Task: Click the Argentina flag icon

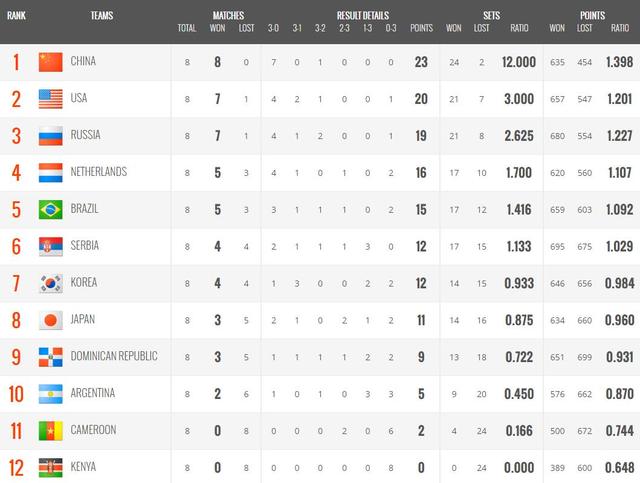Action: point(50,393)
